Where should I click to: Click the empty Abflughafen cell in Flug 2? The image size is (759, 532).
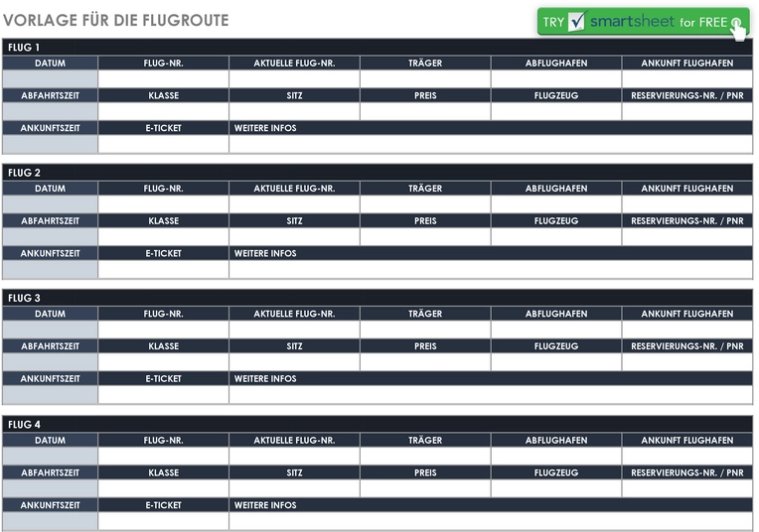[x=556, y=203]
